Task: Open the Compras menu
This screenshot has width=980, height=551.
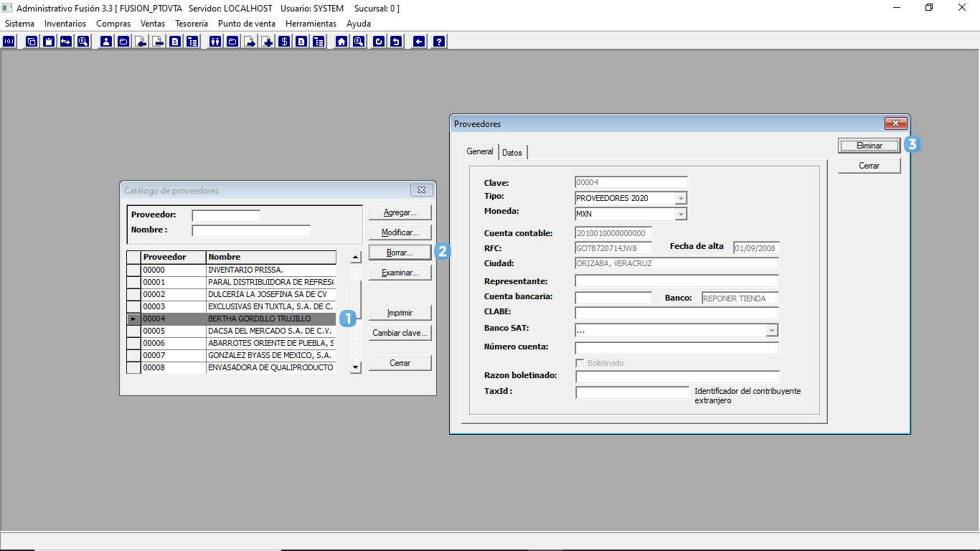Action: [x=113, y=24]
